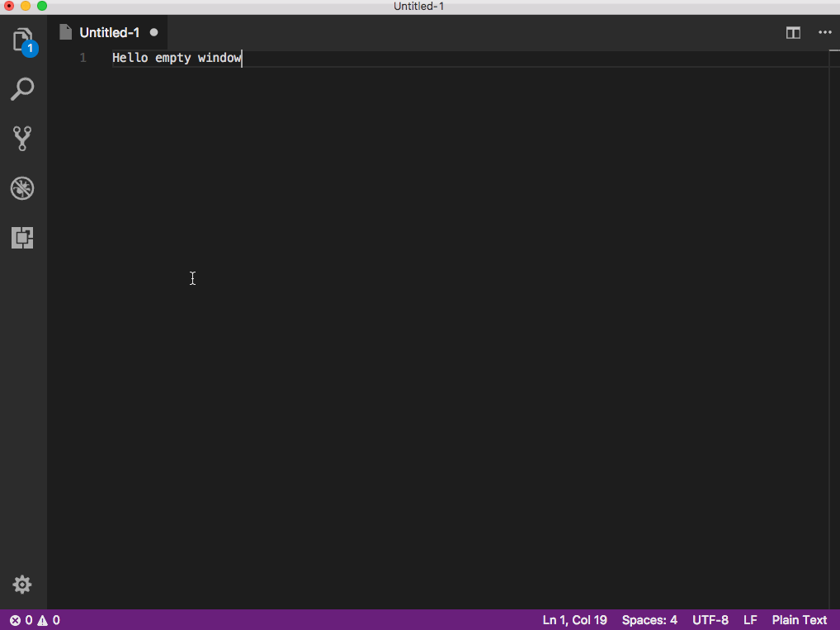Click the warnings counter in the status bar
This screenshot has width=840, height=630.
[x=50, y=620]
